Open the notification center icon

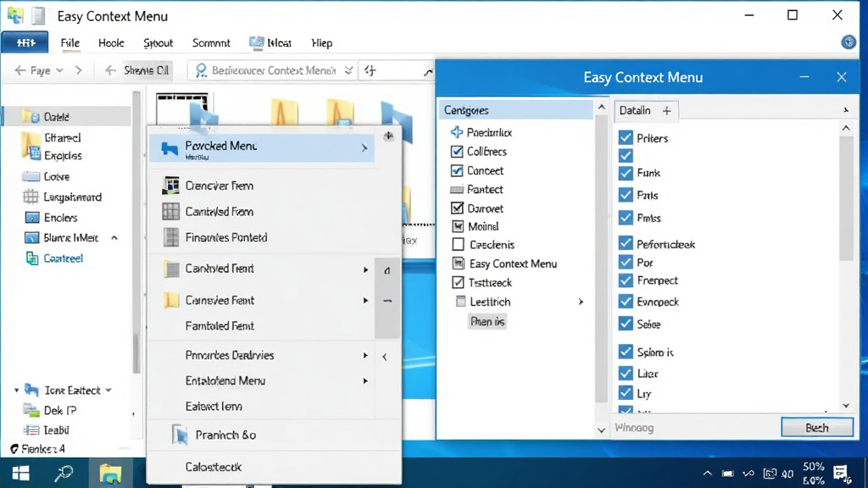(842, 474)
